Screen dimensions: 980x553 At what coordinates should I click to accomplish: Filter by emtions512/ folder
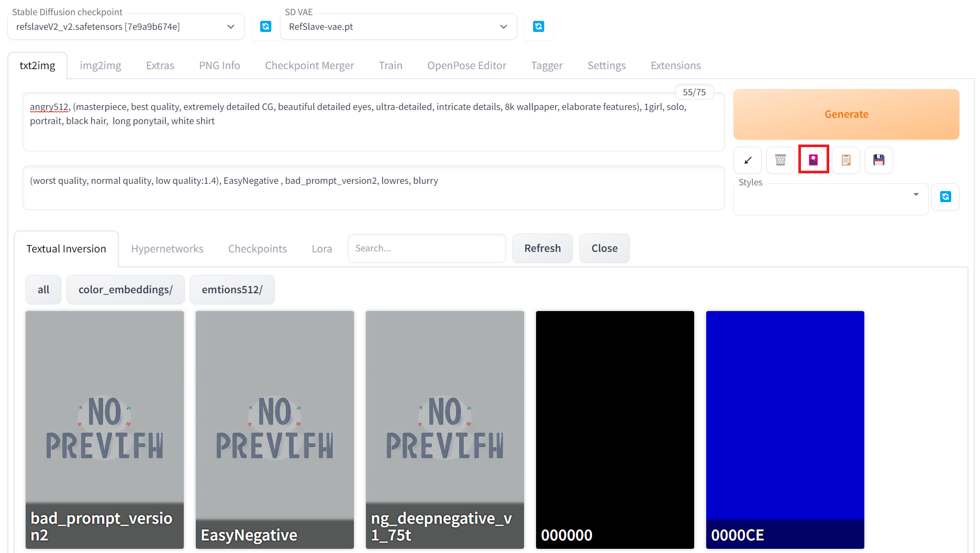pyautogui.click(x=232, y=290)
